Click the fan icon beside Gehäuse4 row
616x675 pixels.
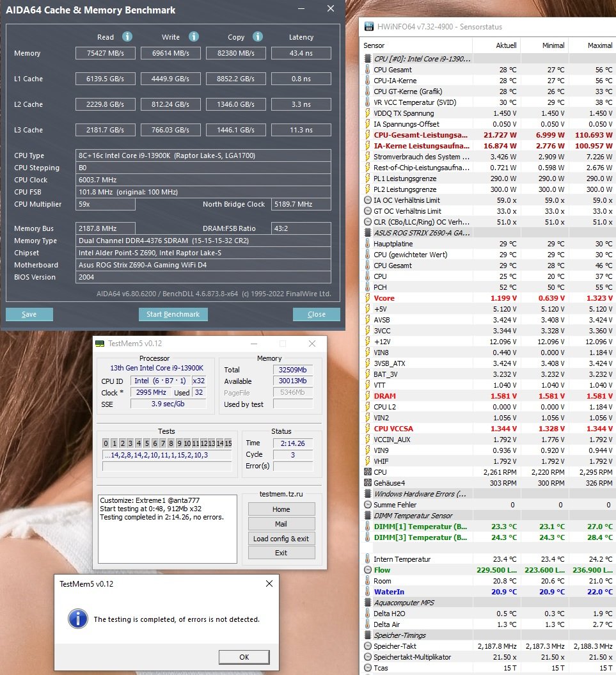[x=368, y=483]
